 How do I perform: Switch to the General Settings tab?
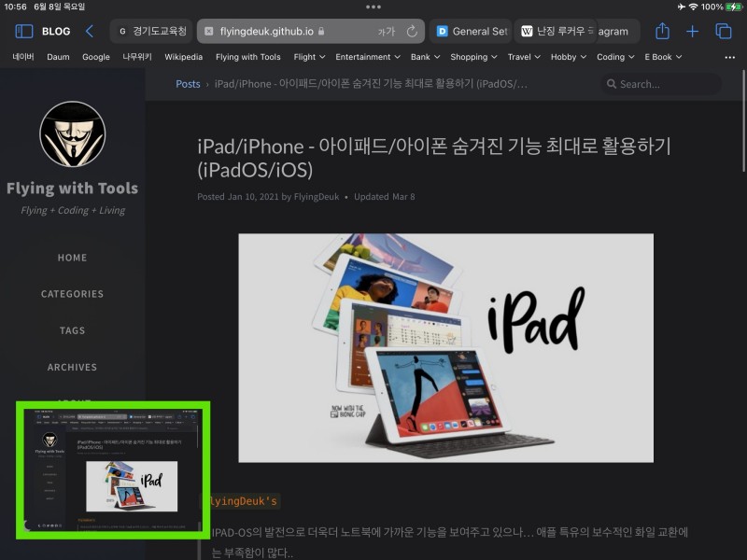[x=472, y=31]
